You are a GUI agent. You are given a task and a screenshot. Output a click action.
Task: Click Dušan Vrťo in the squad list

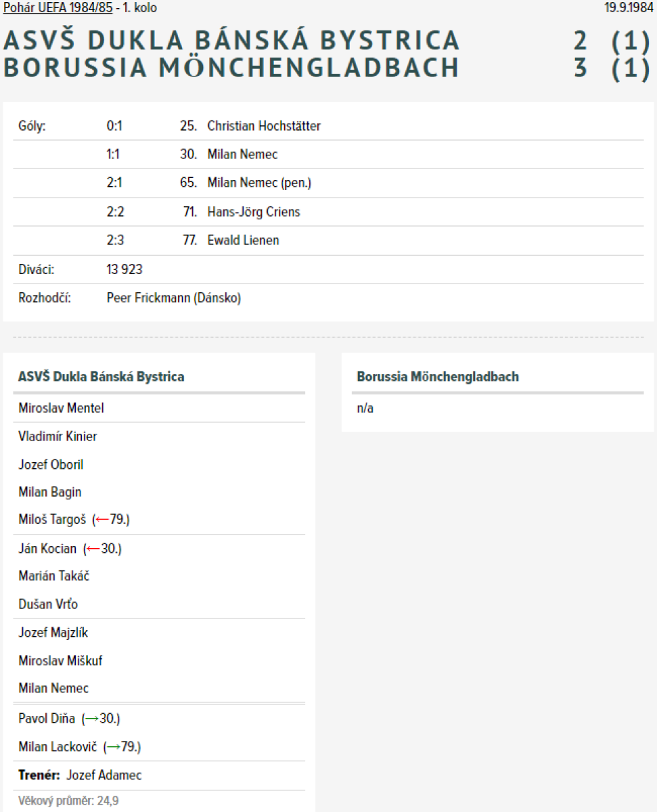tap(48, 604)
